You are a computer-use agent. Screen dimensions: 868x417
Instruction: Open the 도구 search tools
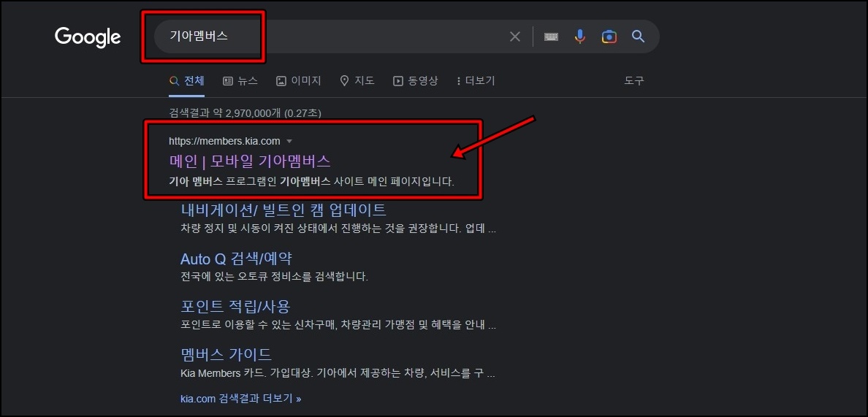click(634, 81)
